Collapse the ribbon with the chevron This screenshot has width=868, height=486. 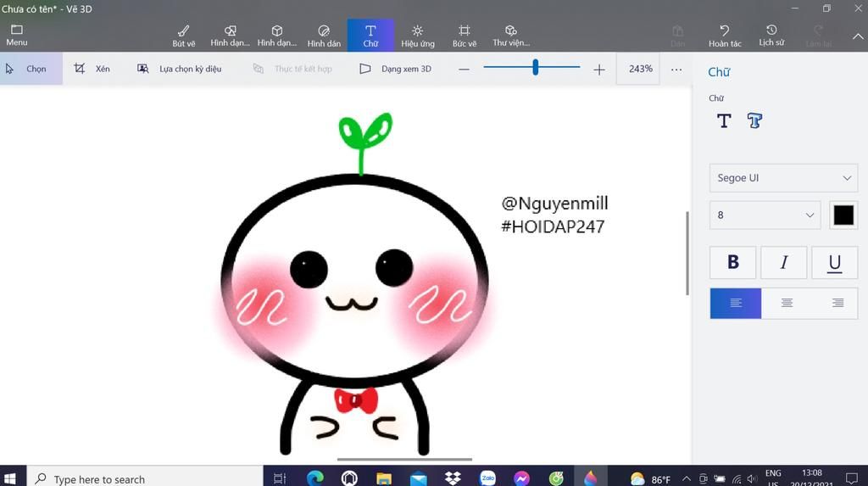tap(858, 36)
